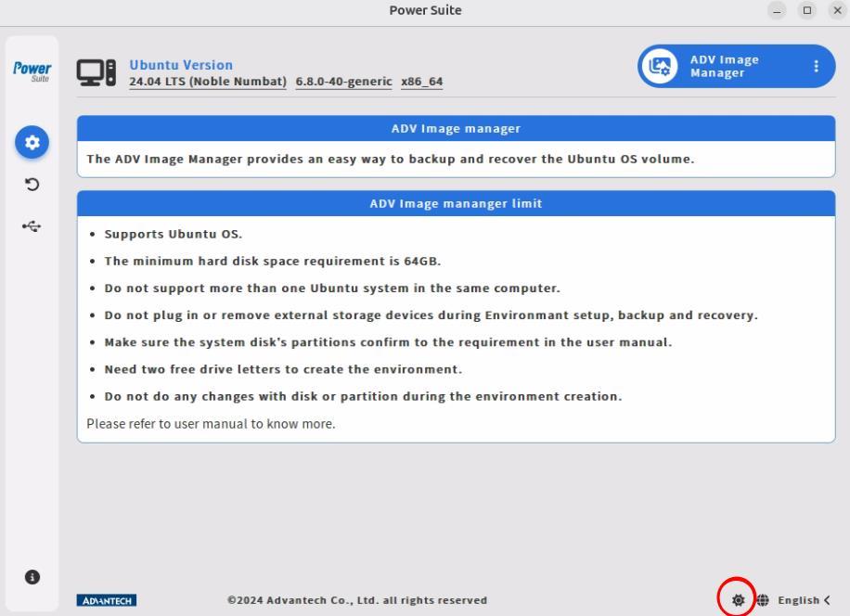Click the computer monitor icon beside Ubuntu Version
Image resolution: width=850 pixels, height=616 pixels.
[96, 72]
